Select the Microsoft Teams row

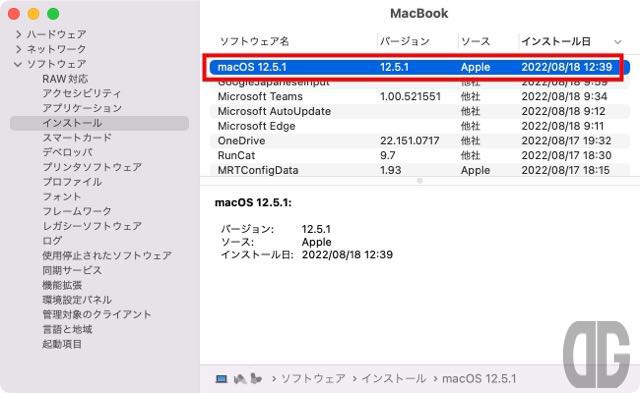click(x=420, y=96)
